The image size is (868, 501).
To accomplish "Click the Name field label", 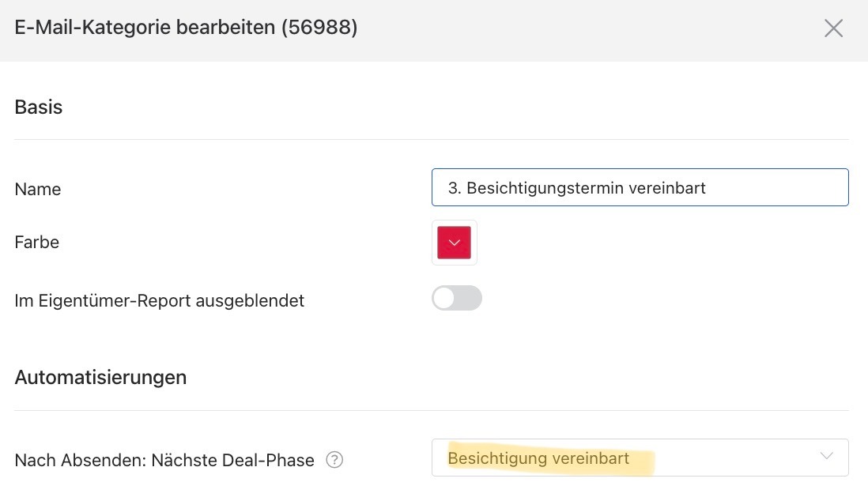I will point(38,190).
